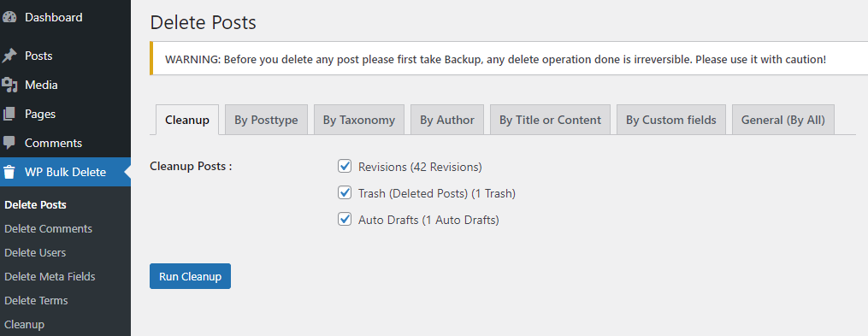This screenshot has height=336, width=868.
Task: Open the Delete Terms submenu link
Action: click(36, 301)
